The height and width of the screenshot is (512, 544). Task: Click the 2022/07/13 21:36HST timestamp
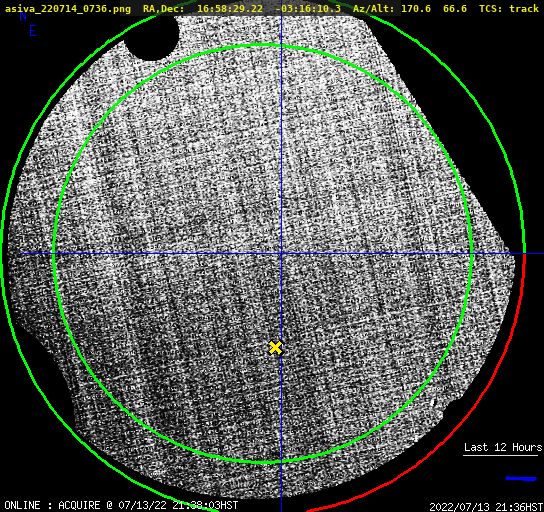point(486,507)
